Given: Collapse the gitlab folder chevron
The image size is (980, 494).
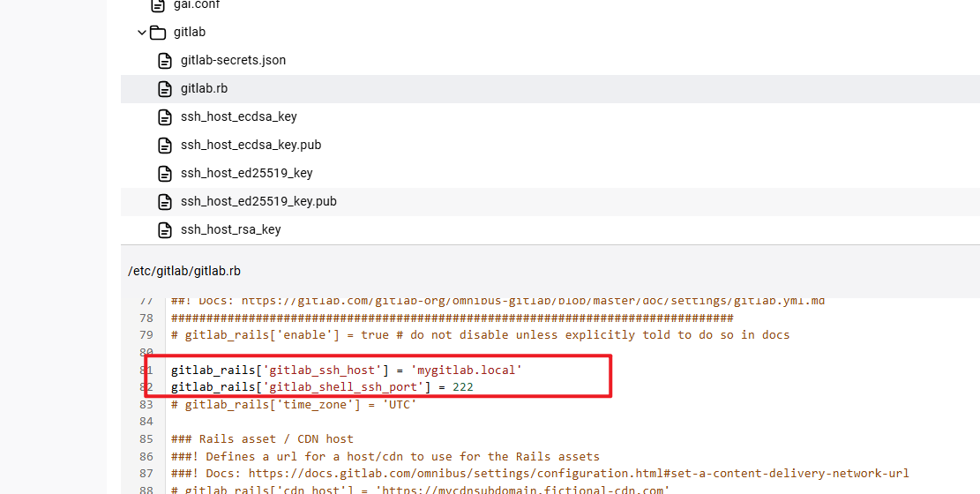Looking at the screenshot, I should (142, 32).
